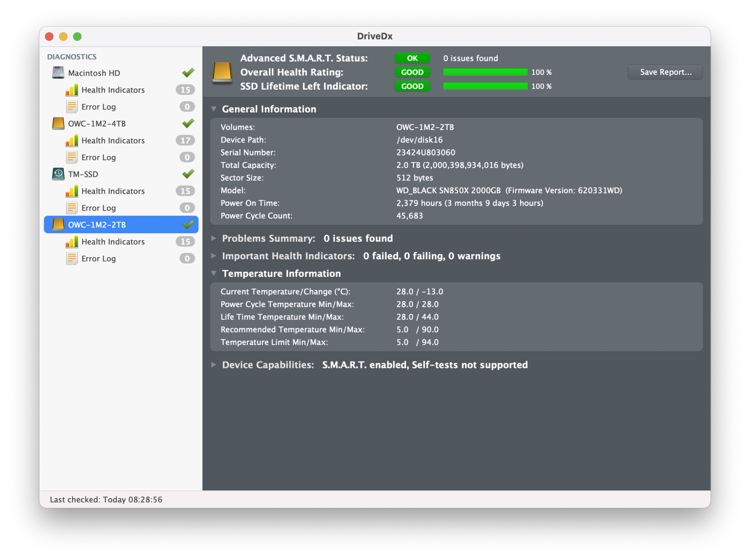Select Health Indicators icon under OWC-1M2-2TB
Image resolution: width=750 pixels, height=560 pixels.
coord(72,241)
